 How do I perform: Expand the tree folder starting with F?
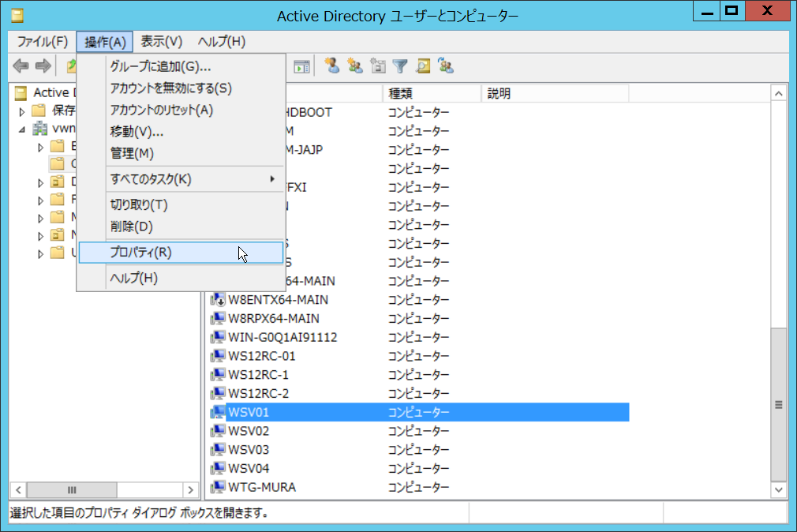[x=41, y=201]
